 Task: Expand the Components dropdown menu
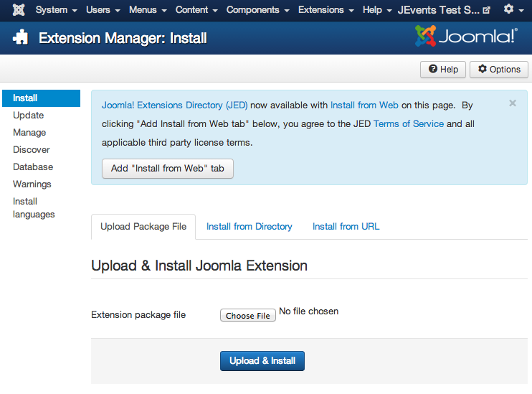(x=258, y=10)
